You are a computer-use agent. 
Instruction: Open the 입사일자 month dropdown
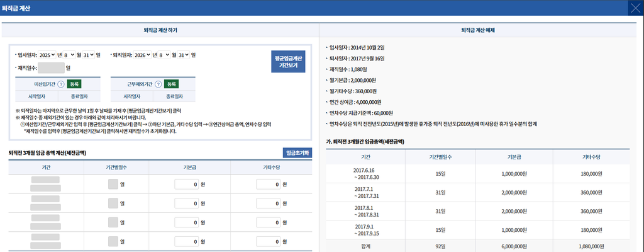[x=69, y=55]
